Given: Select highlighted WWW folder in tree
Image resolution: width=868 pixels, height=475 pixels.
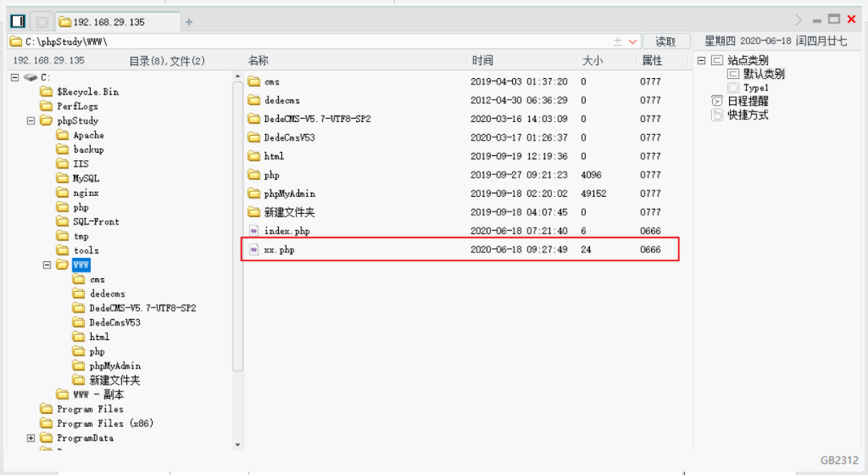Looking at the screenshot, I should [81, 265].
